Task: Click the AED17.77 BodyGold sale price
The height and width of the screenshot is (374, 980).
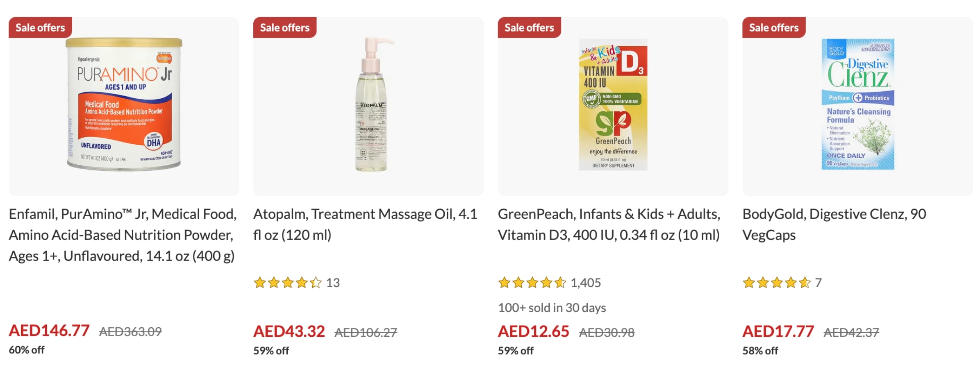Action: [778, 331]
